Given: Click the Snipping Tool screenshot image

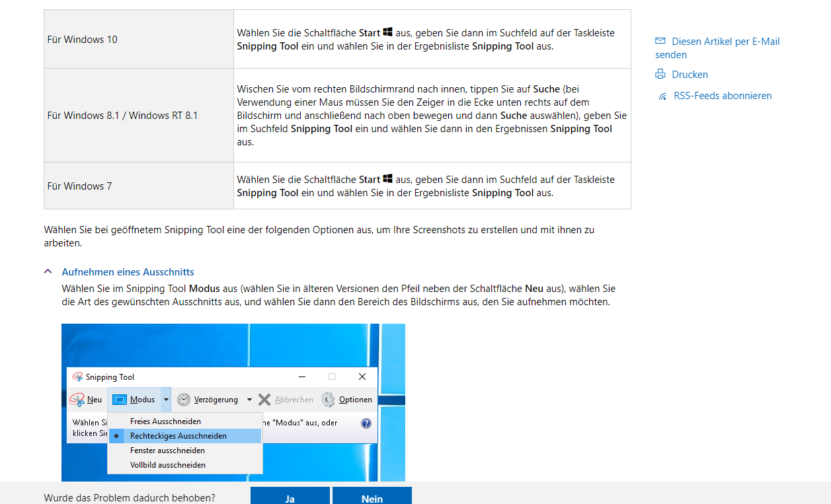Looking at the screenshot, I should pyautogui.click(x=233, y=402).
